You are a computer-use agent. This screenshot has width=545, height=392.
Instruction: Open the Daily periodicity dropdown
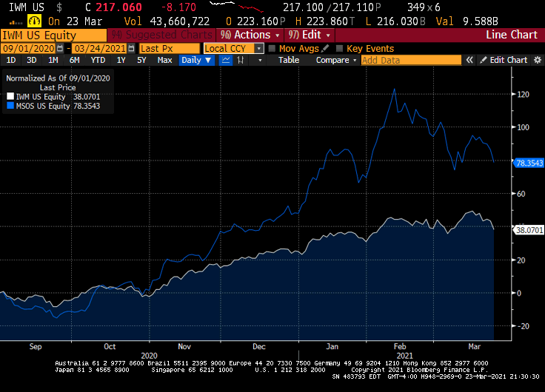196,60
